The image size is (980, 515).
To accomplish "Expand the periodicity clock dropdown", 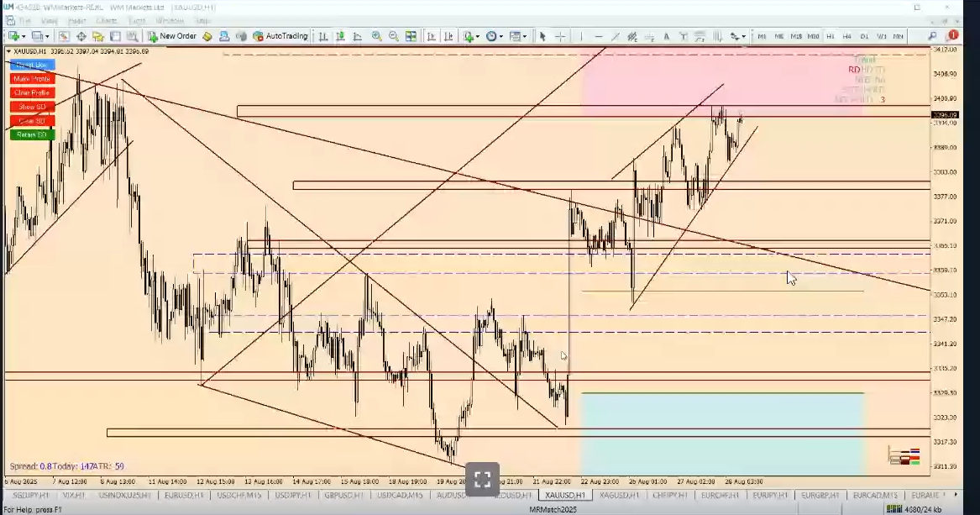I will 501,36.
